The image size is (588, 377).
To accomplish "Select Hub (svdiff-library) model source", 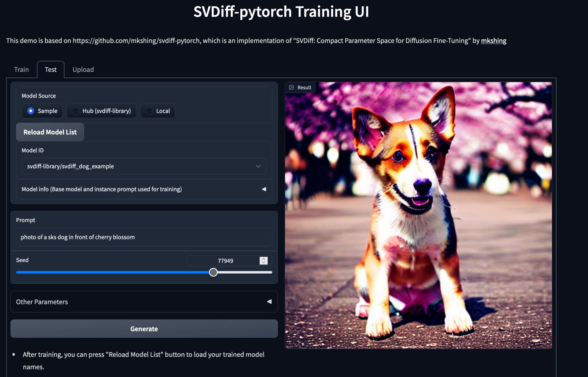I will click(76, 111).
